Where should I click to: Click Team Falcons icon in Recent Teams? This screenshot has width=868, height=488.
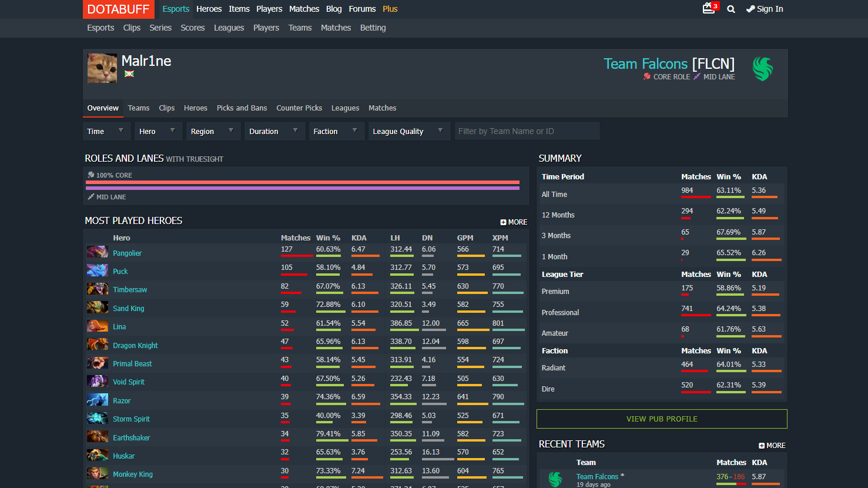pos(555,479)
